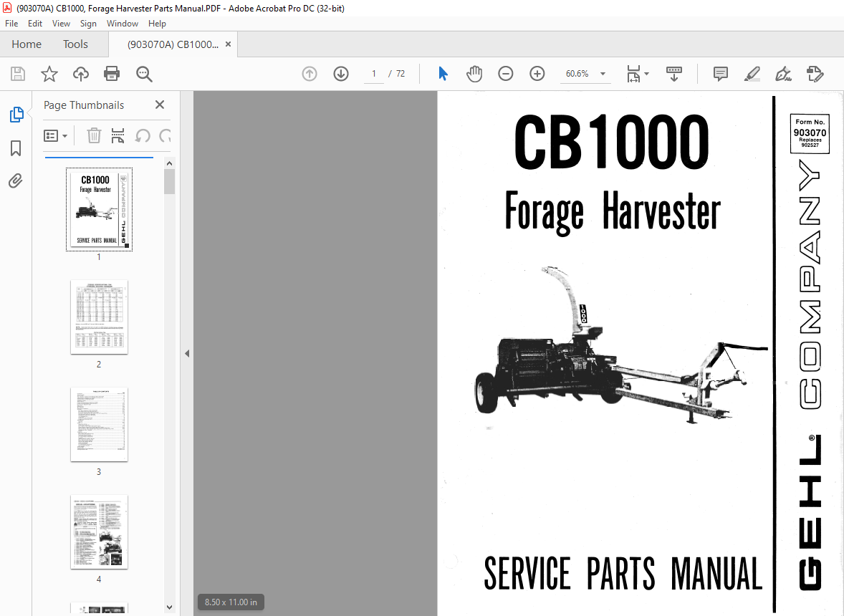Add document to starred with star icon
The image size is (844, 616).
coord(49,74)
